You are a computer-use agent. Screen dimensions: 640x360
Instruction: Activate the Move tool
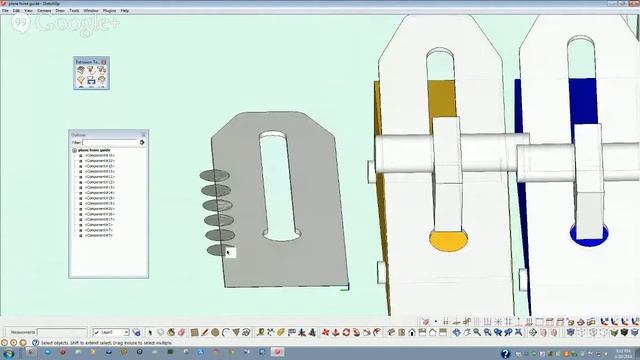[325, 333]
